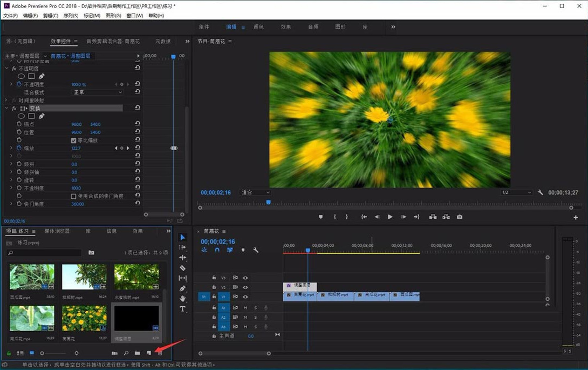Open the 适合 zoom level dropdown
Image resolution: width=588 pixels, height=370 pixels.
(256, 192)
